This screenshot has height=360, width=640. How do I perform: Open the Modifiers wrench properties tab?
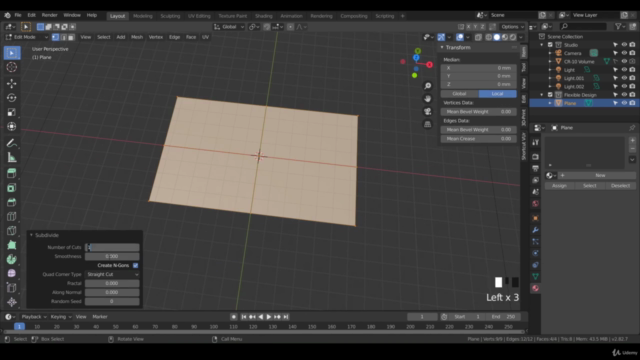pyautogui.click(x=536, y=230)
